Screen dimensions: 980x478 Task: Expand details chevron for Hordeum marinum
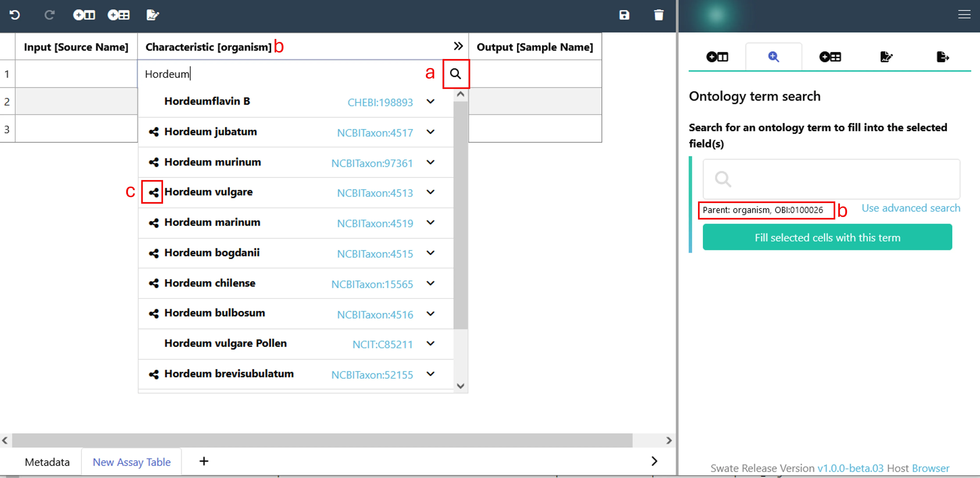431,223
